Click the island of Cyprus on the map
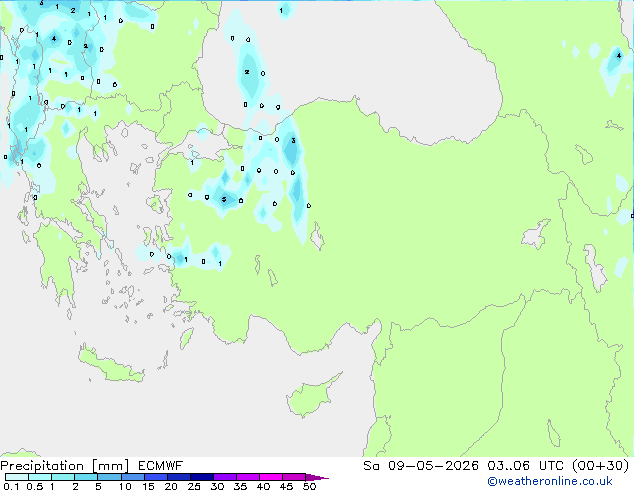The image size is (634, 490). coord(311,397)
